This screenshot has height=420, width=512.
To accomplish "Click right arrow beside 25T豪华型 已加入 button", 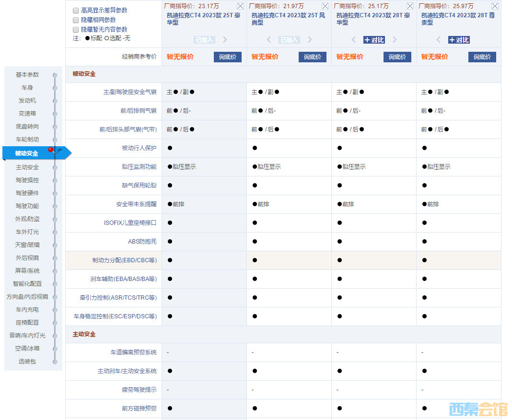I will [225, 40].
